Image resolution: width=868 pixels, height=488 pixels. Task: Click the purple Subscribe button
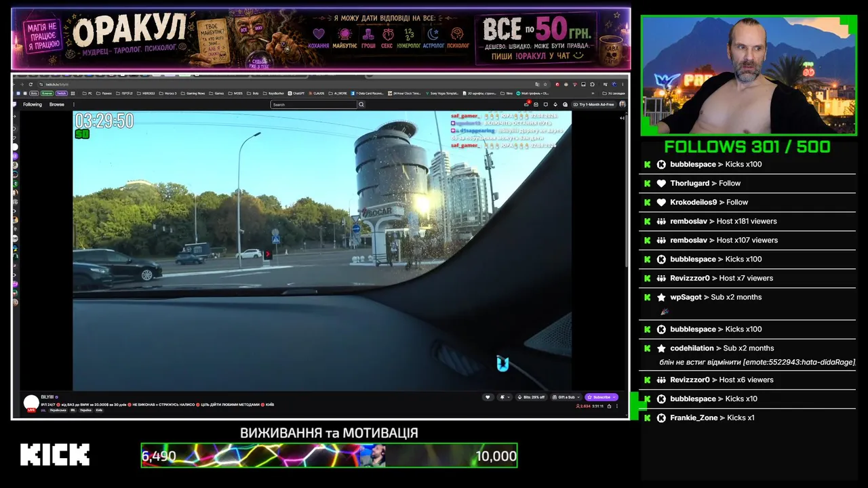click(601, 397)
